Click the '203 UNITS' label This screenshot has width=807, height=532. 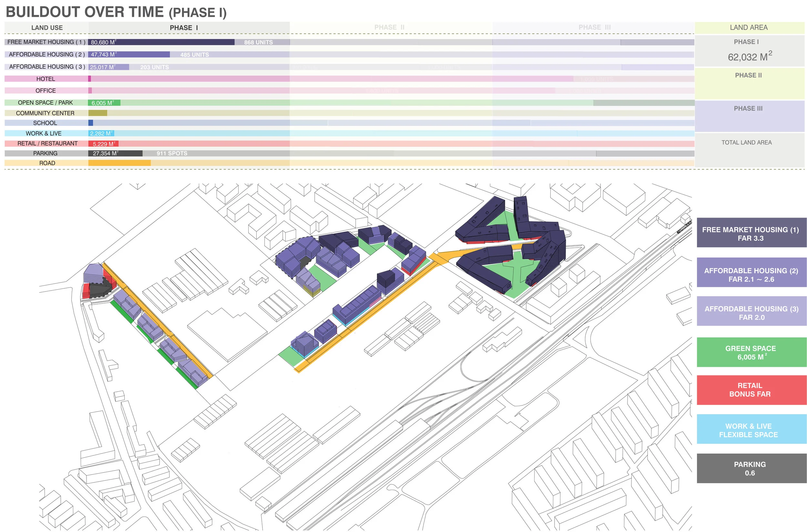click(154, 67)
